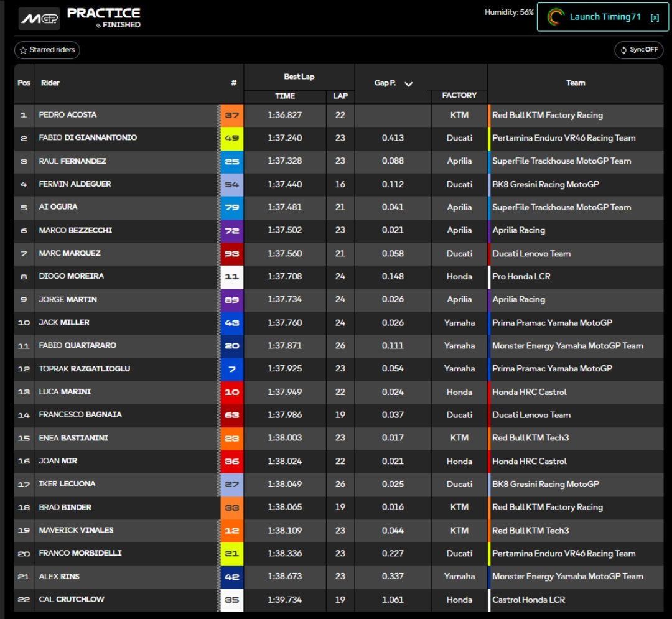Screen dimensions: 672x619
Task: Click Humidity: 56% weather readout
Action: point(509,12)
